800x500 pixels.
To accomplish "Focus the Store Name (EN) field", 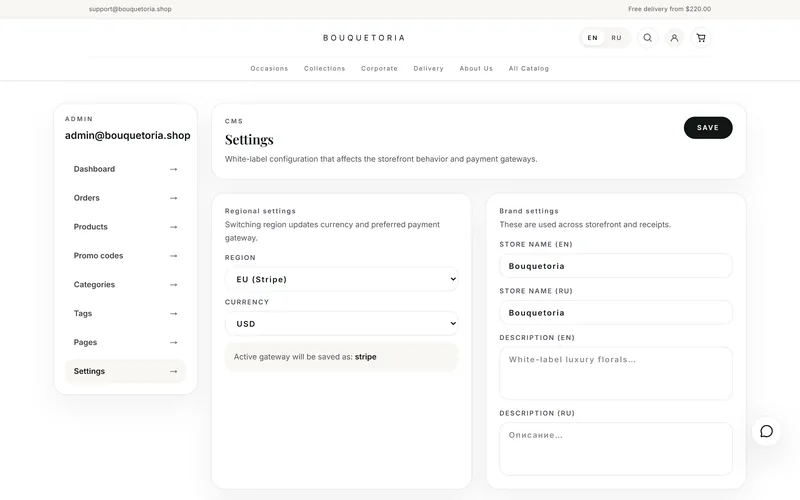I will pos(616,266).
